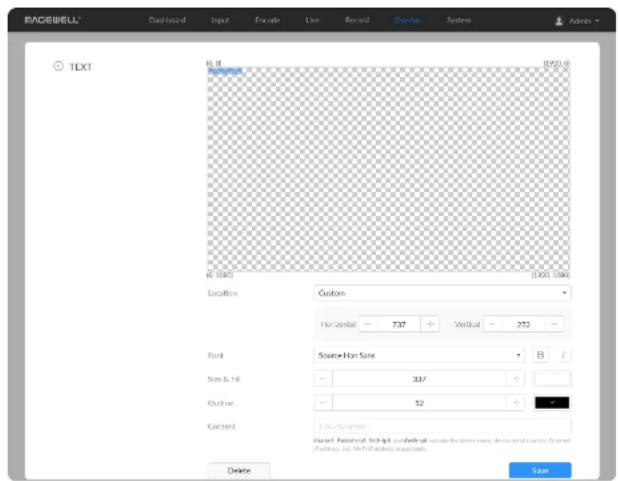Click the Content text input field
Screen dimensions: 618x481
[x=442, y=427]
